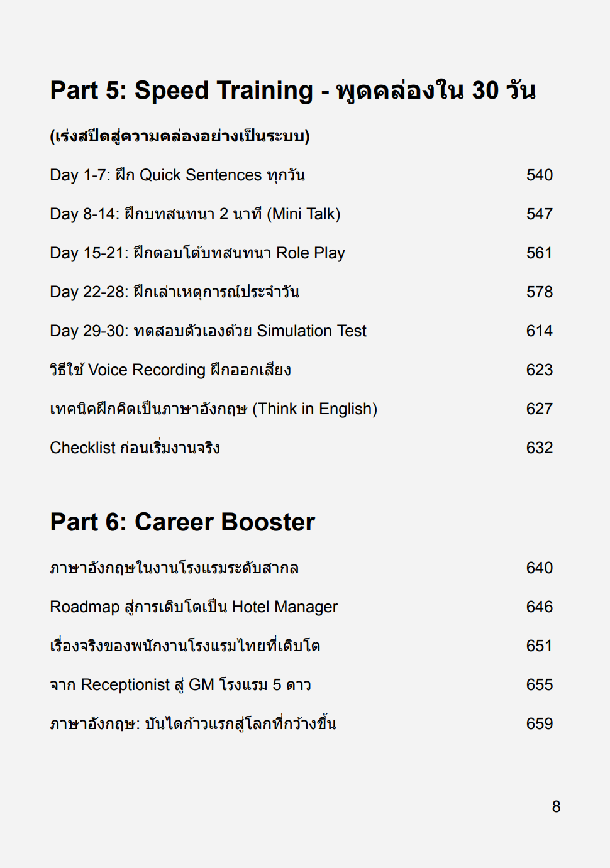The width and height of the screenshot is (610, 868).
Task: Click the page footer number 8
Action: 556,807
